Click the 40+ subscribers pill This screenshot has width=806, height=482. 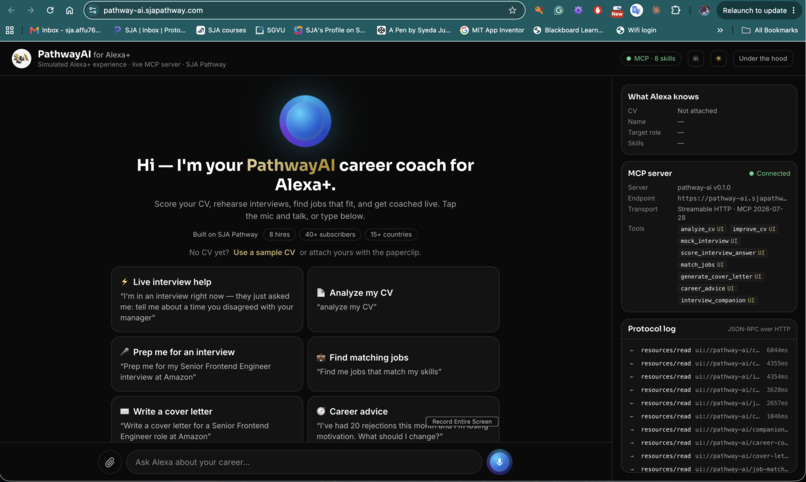click(x=330, y=234)
